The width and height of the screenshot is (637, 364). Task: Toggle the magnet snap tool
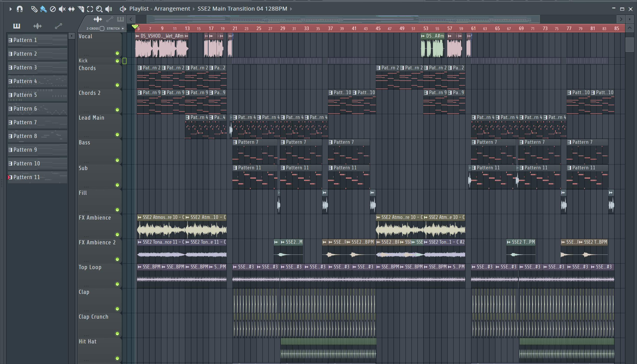pos(19,9)
